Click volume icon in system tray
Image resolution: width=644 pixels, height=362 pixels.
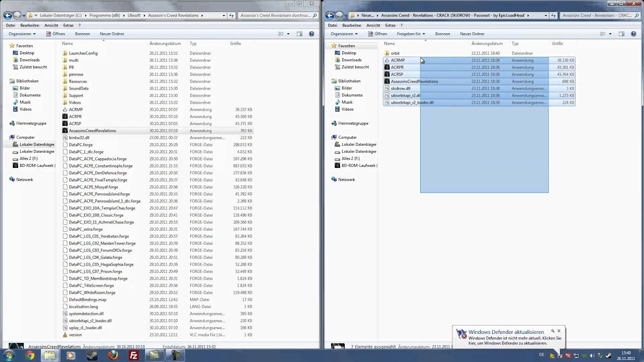tap(592, 356)
